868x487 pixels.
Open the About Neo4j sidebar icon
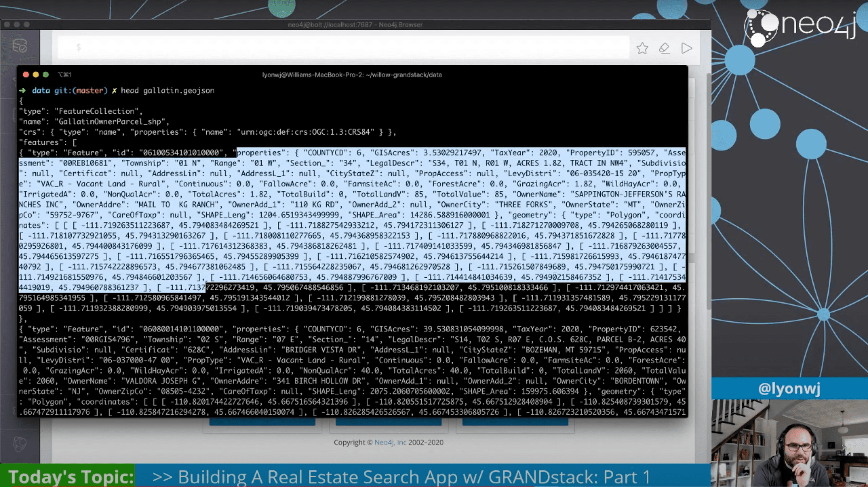pyautogui.click(x=20, y=444)
